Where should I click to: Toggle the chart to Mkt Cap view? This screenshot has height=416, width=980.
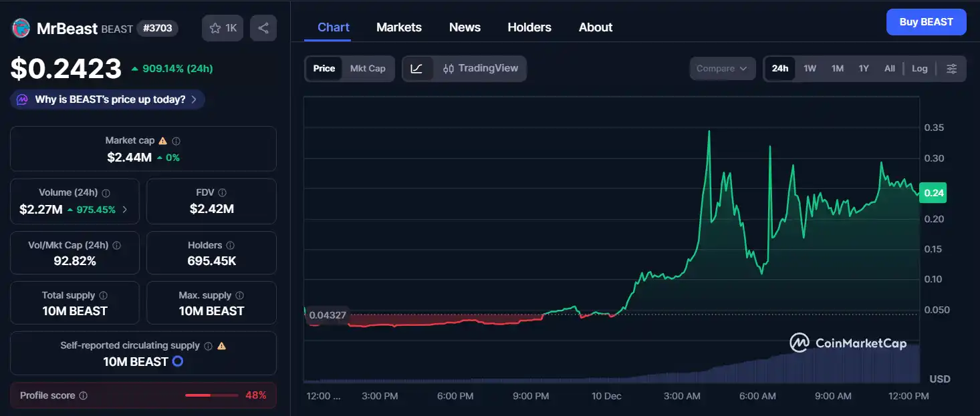[x=367, y=68]
